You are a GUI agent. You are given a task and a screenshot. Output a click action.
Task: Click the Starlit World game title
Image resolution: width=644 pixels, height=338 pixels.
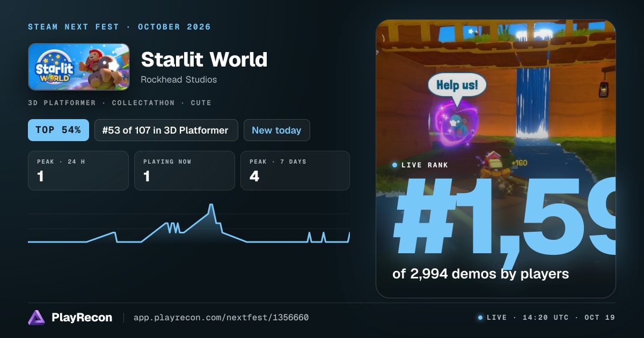[x=204, y=60]
